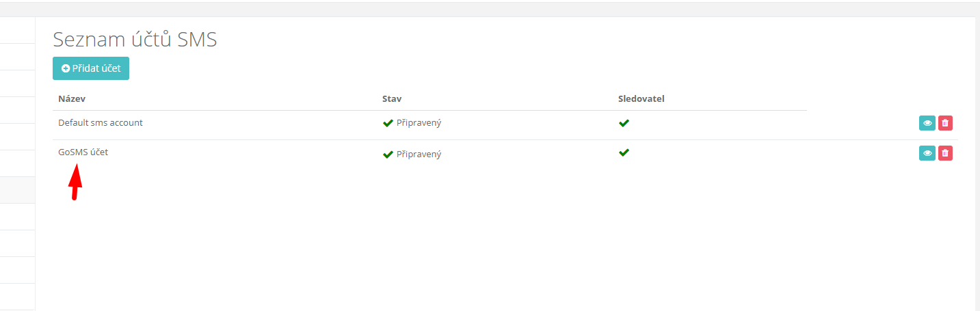Click plus icon inside Přidat účet button

coord(66,68)
